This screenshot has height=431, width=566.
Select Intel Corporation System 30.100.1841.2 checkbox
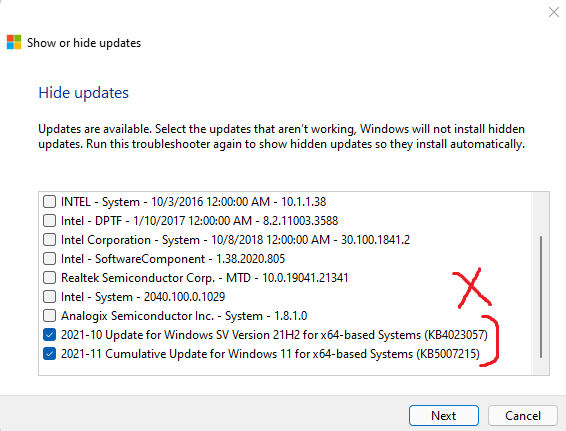click(49, 240)
